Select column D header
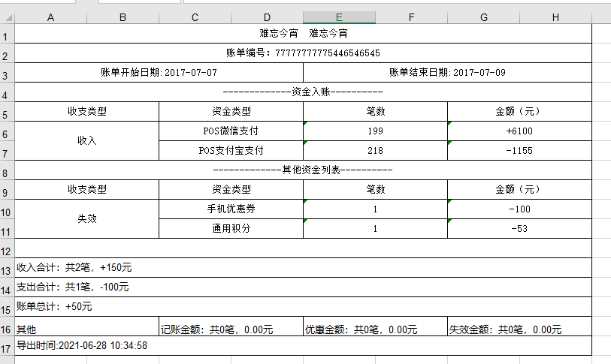Viewport: 611px width, 364px height. click(267, 17)
